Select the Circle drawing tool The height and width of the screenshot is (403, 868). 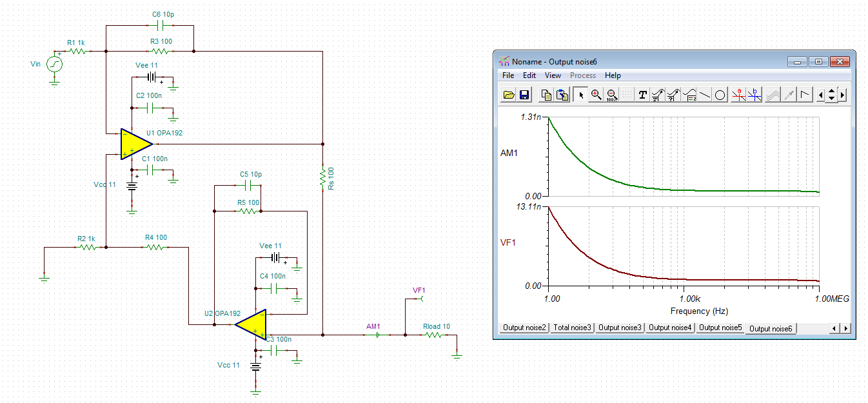click(720, 95)
